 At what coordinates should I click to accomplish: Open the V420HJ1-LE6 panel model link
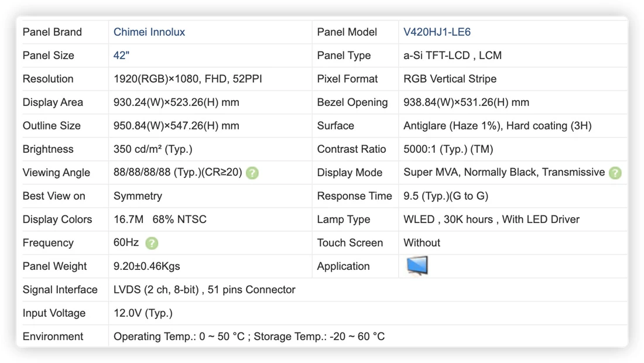click(x=437, y=32)
